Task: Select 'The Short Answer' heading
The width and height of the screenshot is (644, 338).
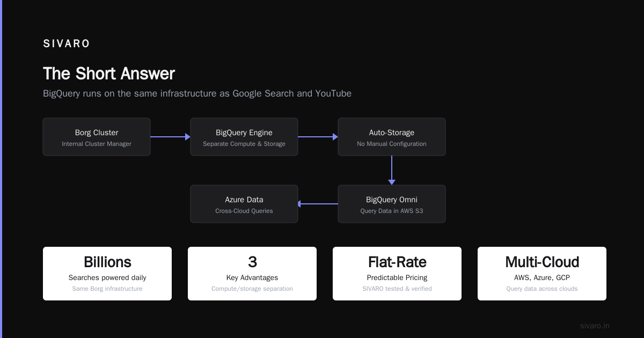Action: [x=109, y=74]
